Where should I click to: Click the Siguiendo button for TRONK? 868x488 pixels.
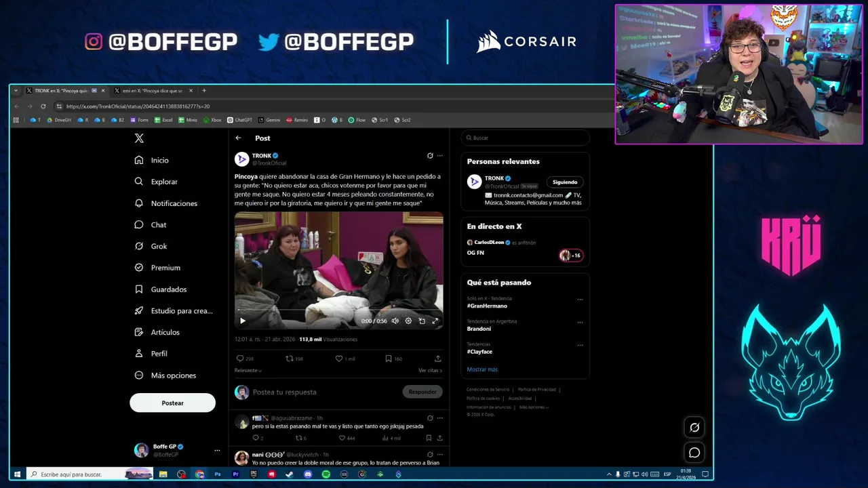[565, 182]
